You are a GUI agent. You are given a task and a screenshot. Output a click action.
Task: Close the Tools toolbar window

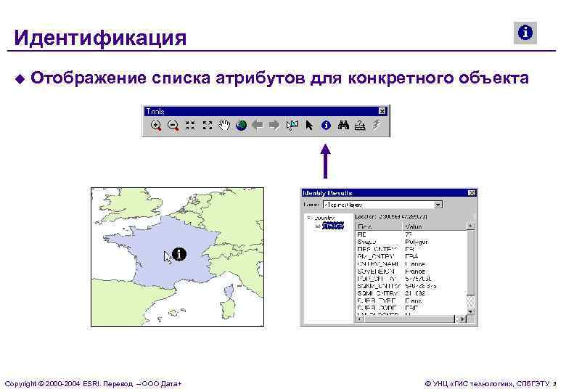[382, 111]
